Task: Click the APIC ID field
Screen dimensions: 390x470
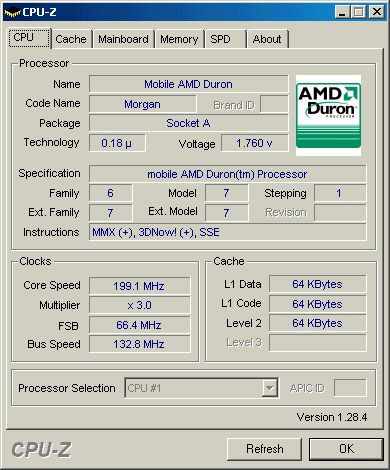Action: point(350,388)
